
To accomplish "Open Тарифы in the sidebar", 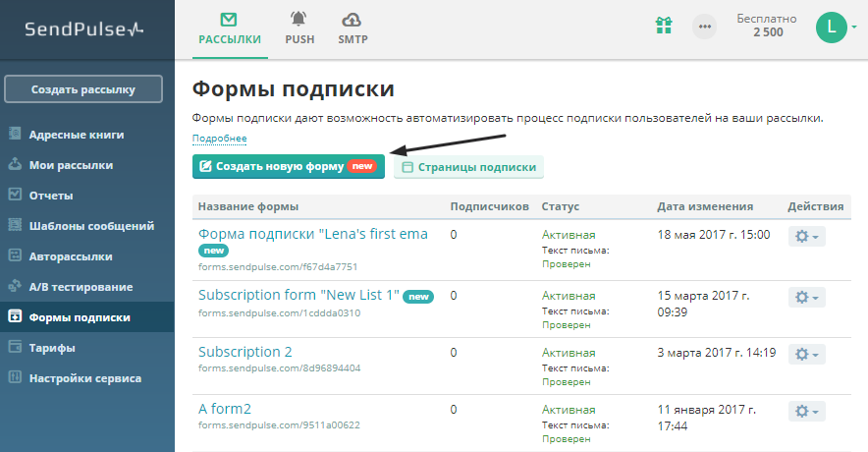I will [x=52, y=348].
